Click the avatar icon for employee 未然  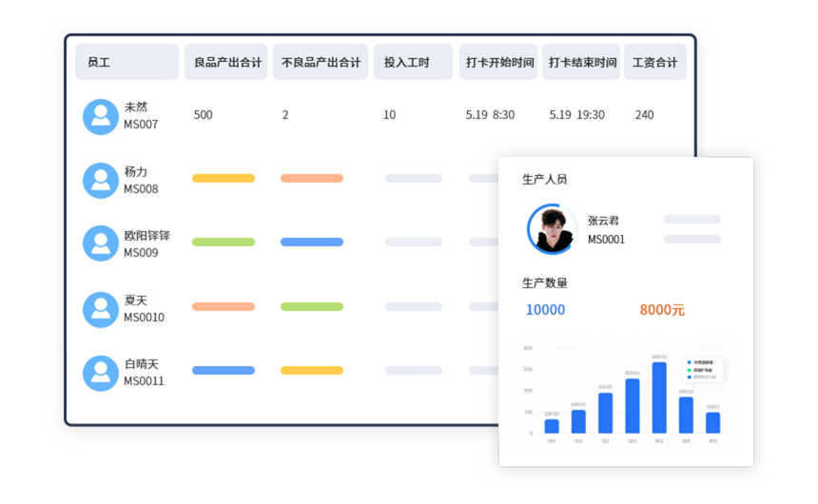(x=100, y=116)
